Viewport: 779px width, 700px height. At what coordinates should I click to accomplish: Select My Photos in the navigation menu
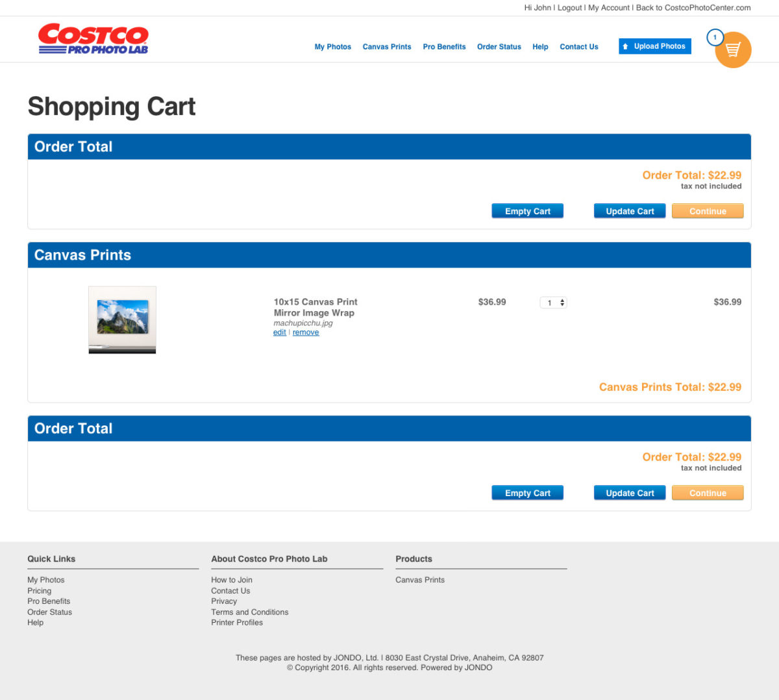tap(333, 47)
